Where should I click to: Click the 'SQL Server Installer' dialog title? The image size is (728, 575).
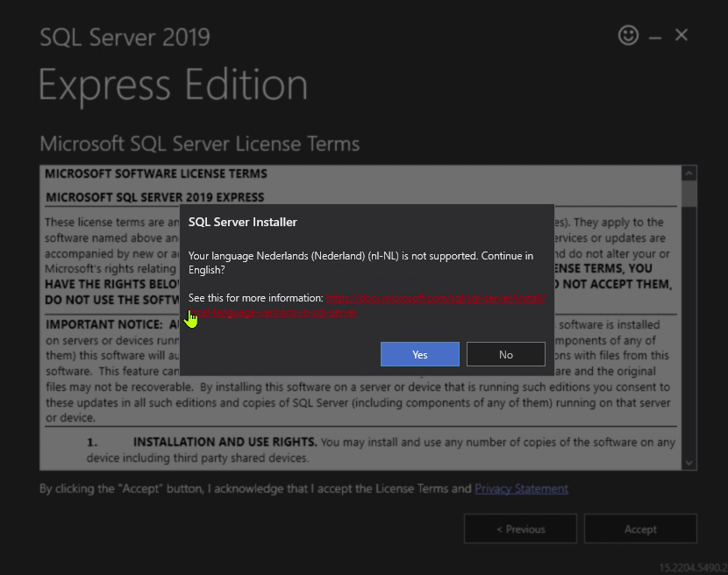click(x=242, y=222)
